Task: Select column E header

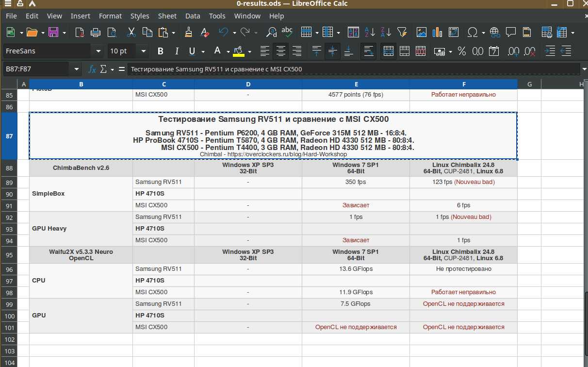Action: click(356, 84)
